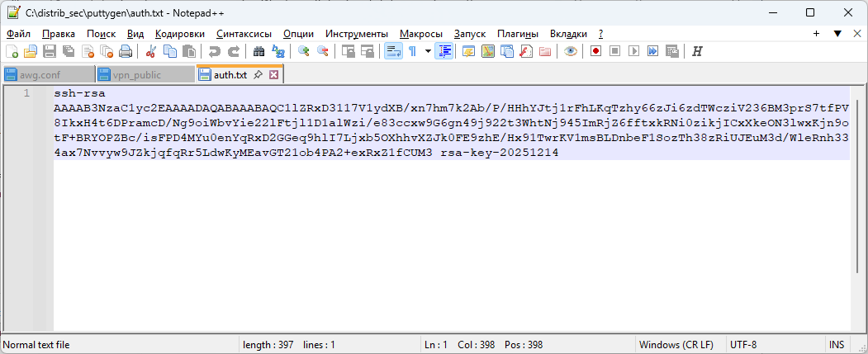Viewport: 868px width, 354px height.
Task: Open Find with the binoculars icon
Action: [259, 51]
